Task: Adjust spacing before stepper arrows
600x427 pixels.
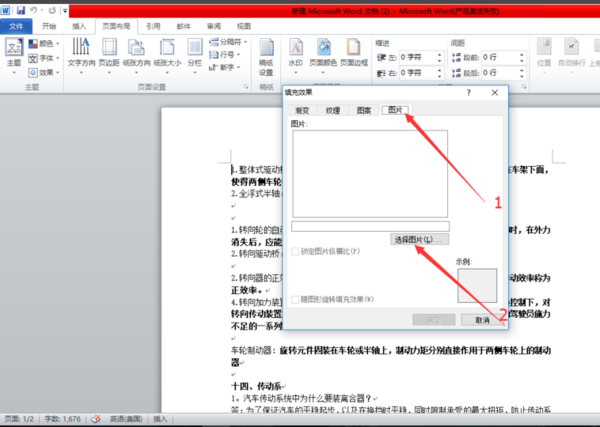Action: [522, 57]
